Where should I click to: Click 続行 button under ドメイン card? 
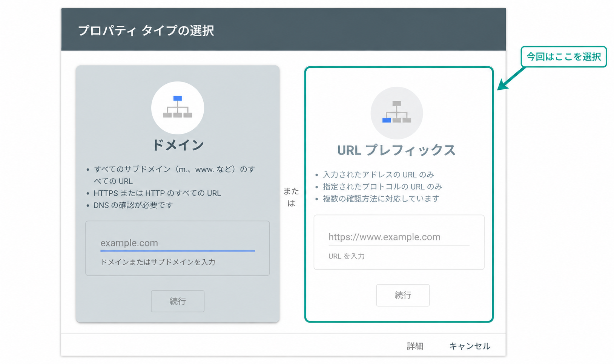(x=178, y=301)
